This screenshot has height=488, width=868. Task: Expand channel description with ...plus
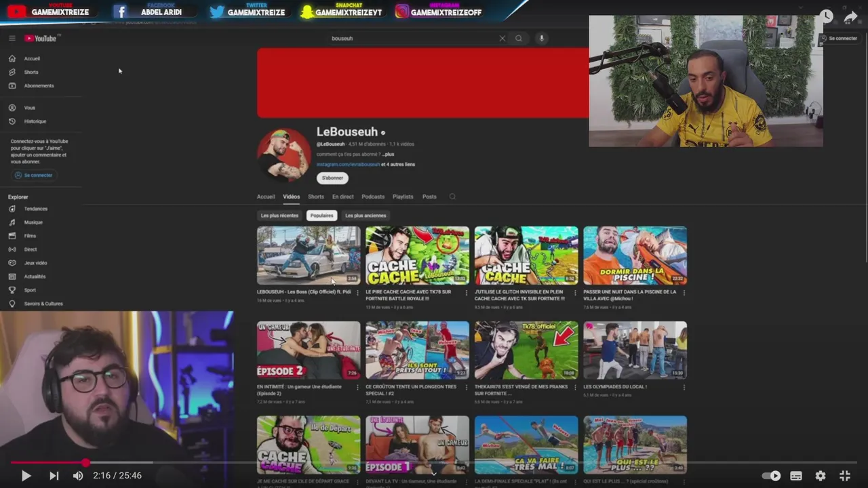point(388,154)
